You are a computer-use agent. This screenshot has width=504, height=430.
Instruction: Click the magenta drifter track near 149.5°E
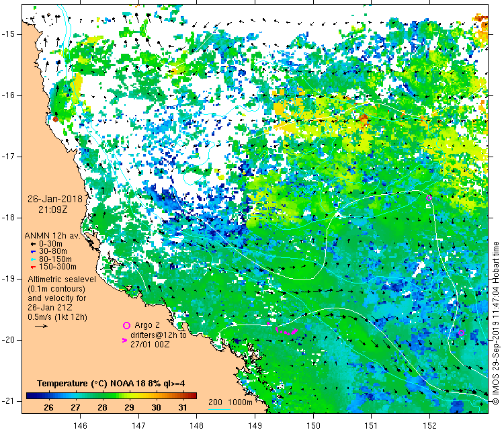point(290,332)
